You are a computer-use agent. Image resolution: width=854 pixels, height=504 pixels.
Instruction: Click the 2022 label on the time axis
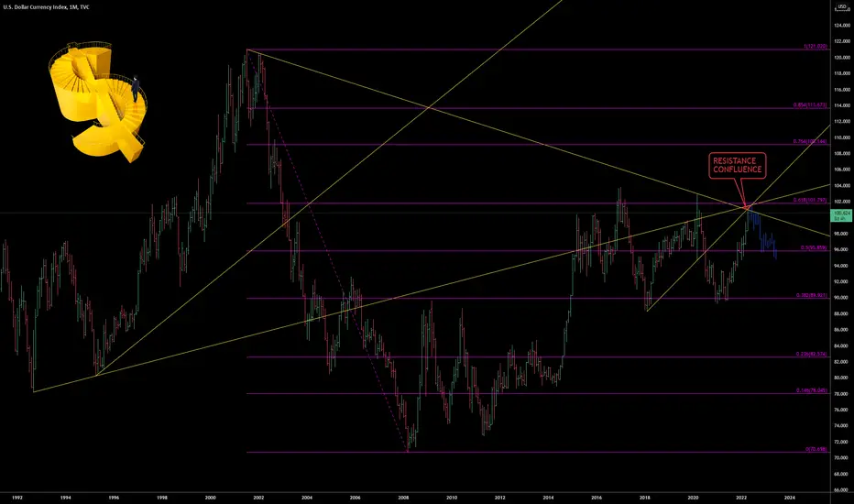point(741,498)
